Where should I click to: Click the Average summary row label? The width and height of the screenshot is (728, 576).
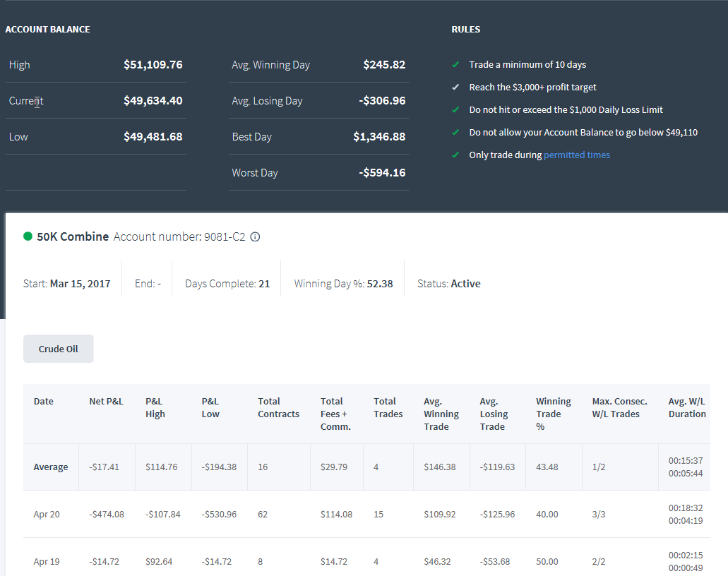51,467
